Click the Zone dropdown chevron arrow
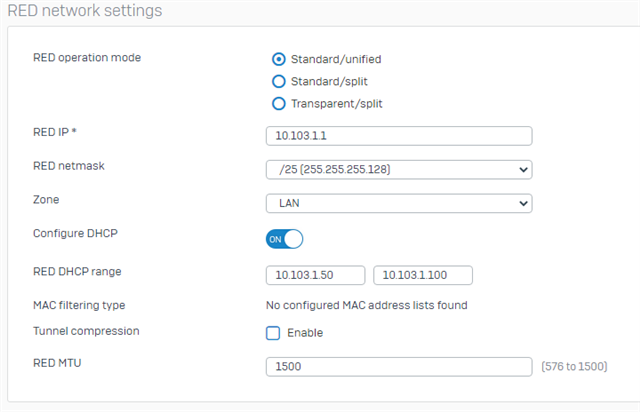Viewport: 640px width, 412px height. (x=523, y=203)
